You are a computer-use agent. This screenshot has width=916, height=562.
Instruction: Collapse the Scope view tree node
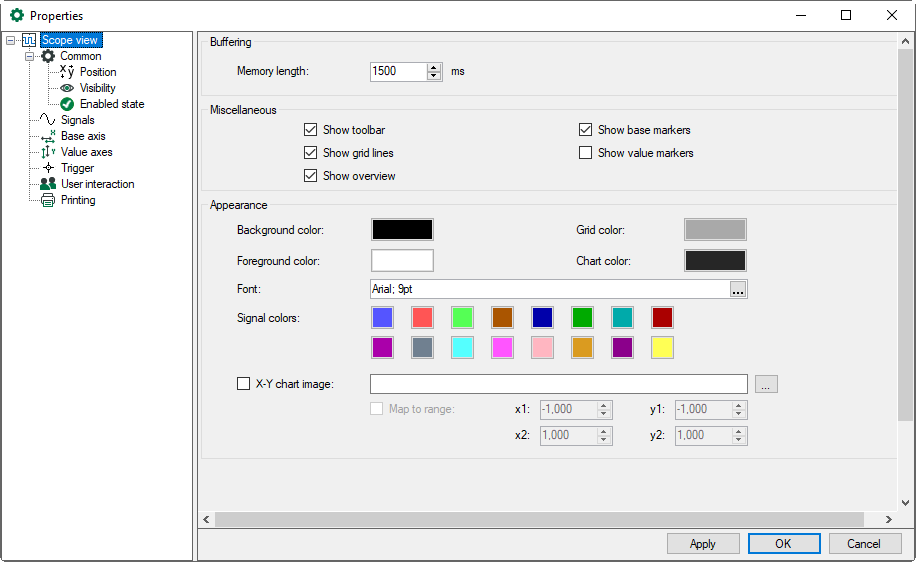click(x=11, y=41)
